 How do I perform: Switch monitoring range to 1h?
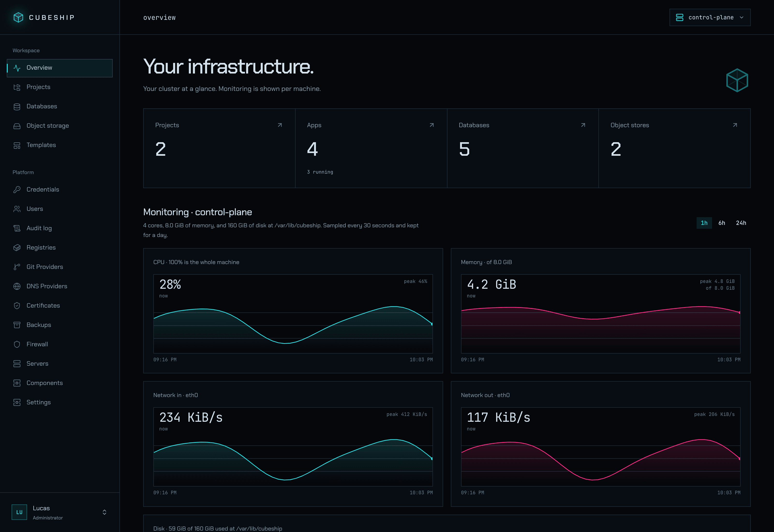pyautogui.click(x=704, y=223)
